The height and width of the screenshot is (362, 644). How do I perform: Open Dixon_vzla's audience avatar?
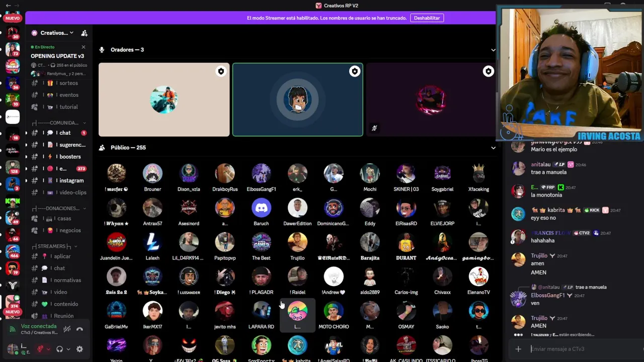(189, 173)
